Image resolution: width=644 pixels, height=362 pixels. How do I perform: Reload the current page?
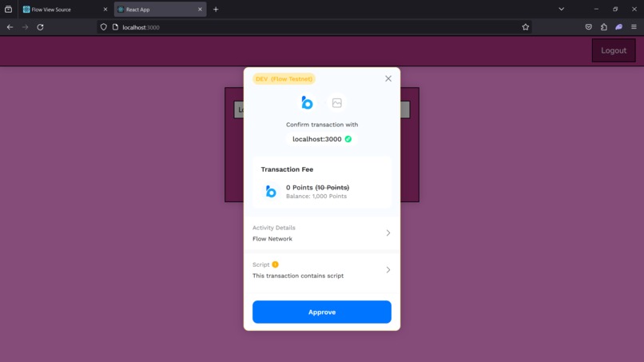click(x=40, y=27)
